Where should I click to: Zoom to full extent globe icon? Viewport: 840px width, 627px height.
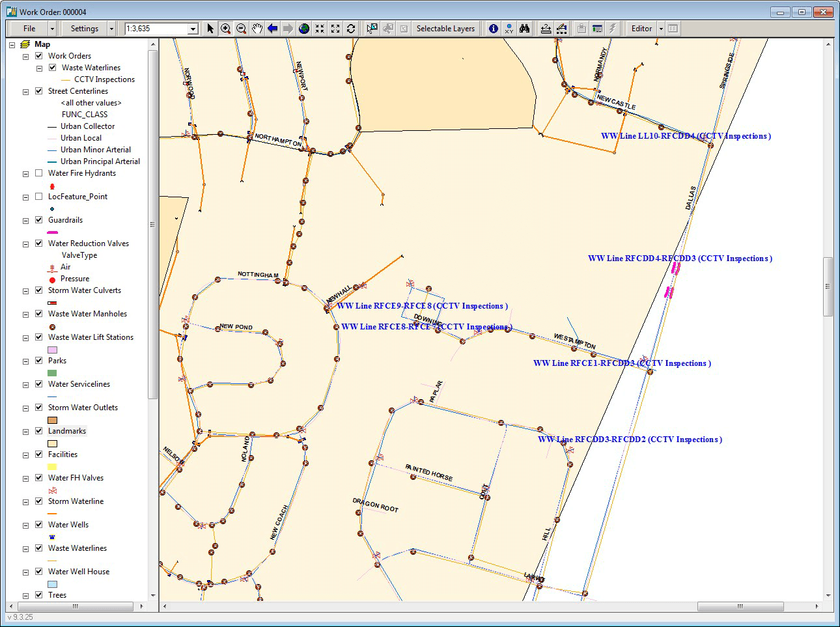coord(304,29)
